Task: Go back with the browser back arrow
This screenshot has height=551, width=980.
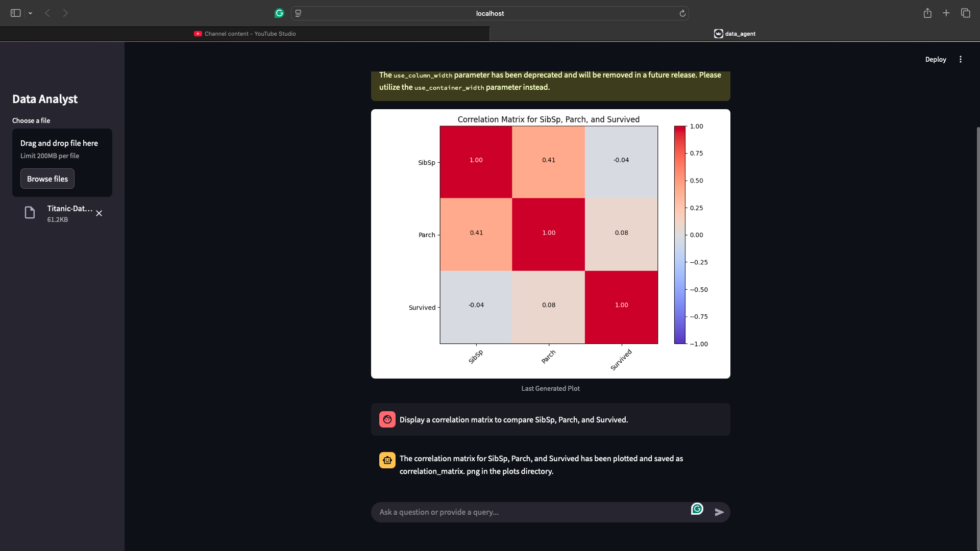Action: click(x=47, y=13)
